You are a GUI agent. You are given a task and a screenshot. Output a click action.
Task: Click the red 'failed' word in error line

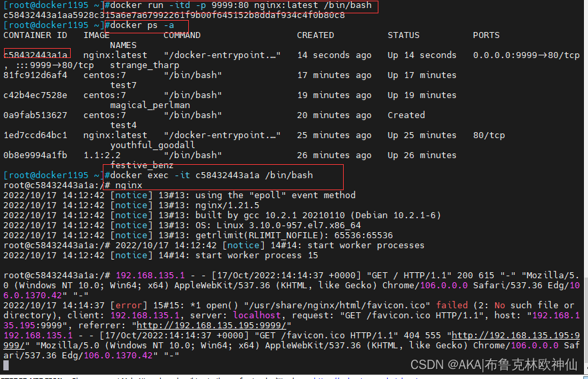[451, 305]
